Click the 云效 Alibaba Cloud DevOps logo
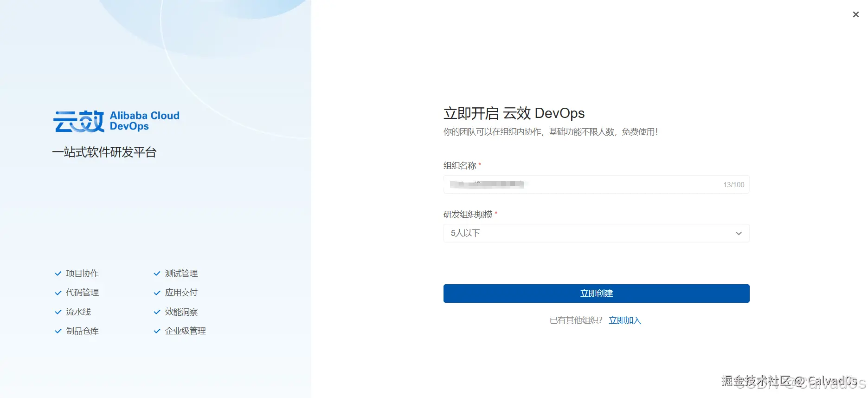The image size is (868, 398). click(116, 121)
